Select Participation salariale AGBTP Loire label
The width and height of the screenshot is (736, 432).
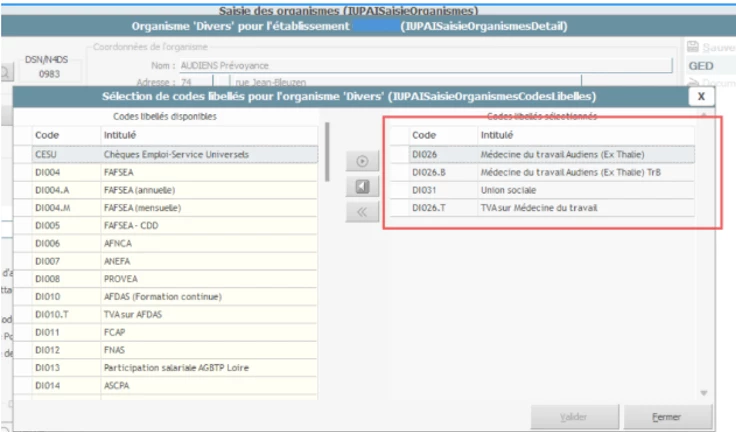tap(176, 369)
